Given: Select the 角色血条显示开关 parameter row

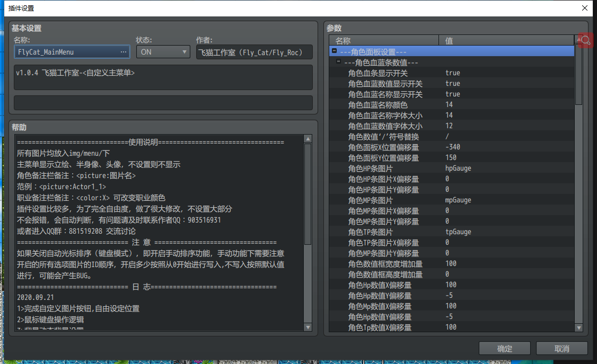Looking at the screenshot, I should point(452,73).
